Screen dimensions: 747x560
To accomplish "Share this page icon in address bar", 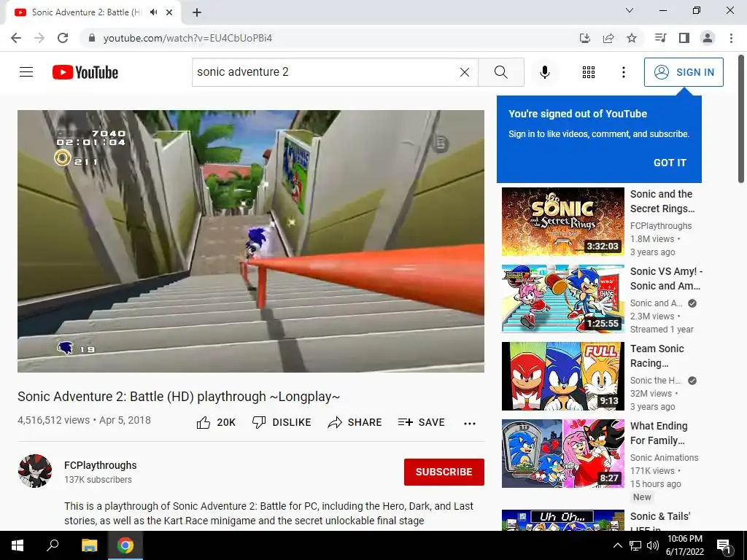I will tap(608, 38).
